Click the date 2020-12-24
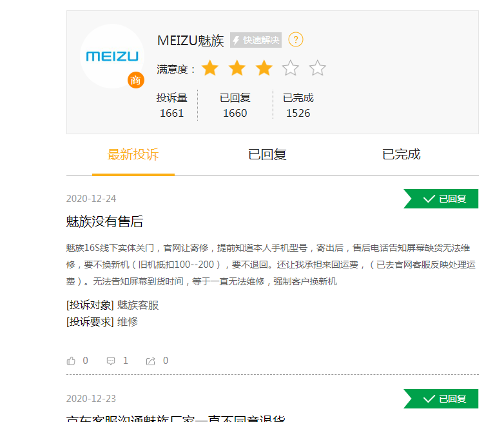504x422 pixels. [x=91, y=199]
